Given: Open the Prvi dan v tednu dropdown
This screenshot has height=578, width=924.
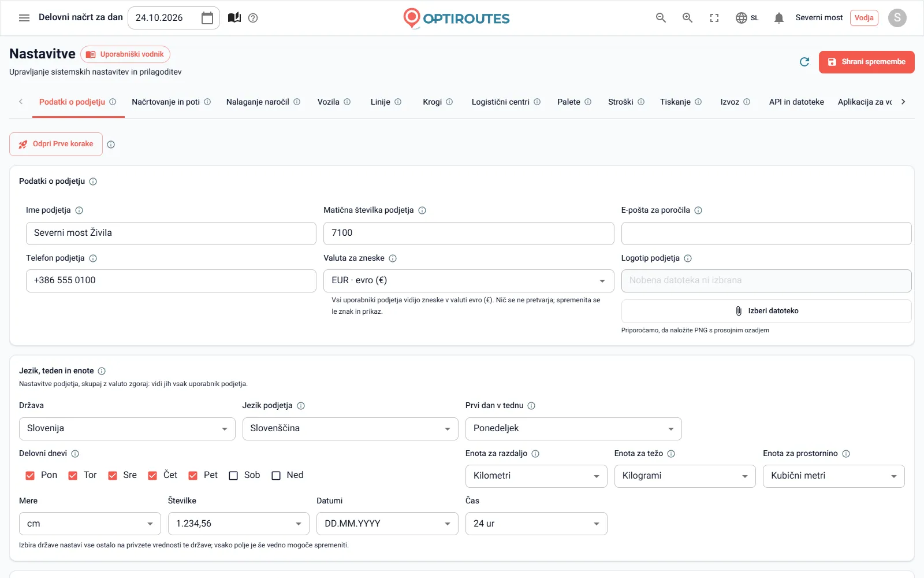Looking at the screenshot, I should (x=573, y=429).
